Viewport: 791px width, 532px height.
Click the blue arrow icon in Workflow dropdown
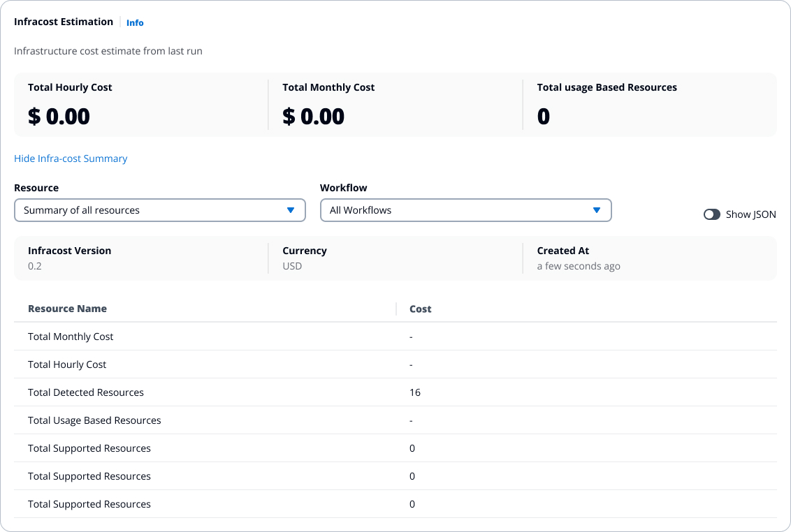(597, 210)
